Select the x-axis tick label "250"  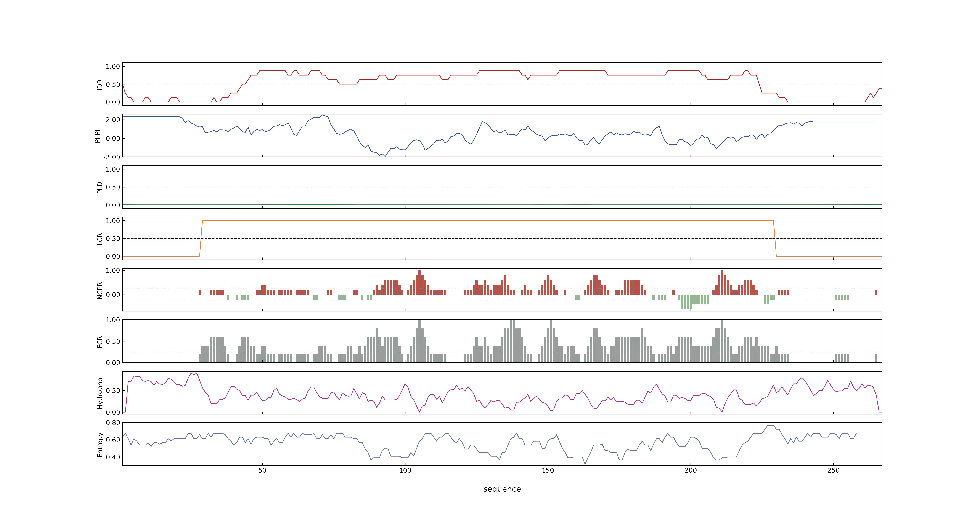(x=833, y=470)
